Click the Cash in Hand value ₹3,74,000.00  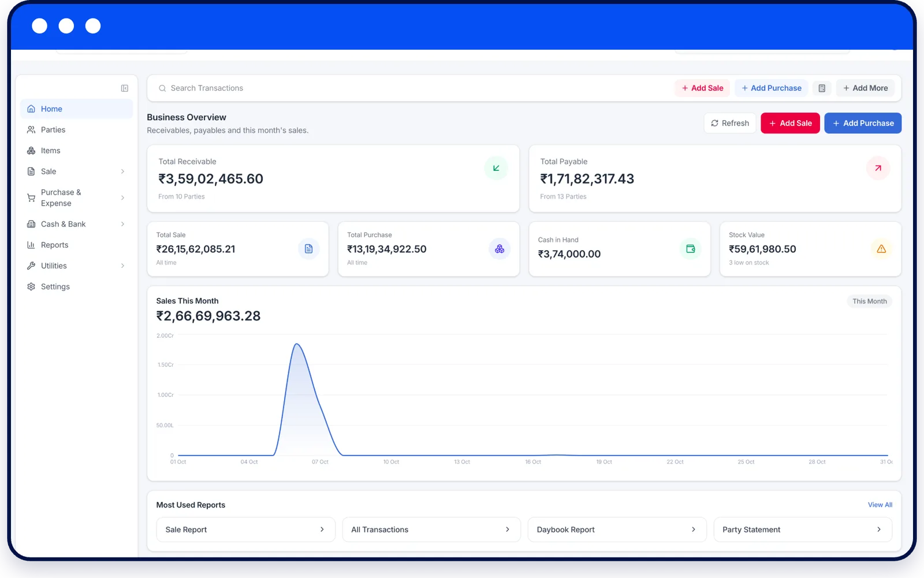(x=569, y=254)
